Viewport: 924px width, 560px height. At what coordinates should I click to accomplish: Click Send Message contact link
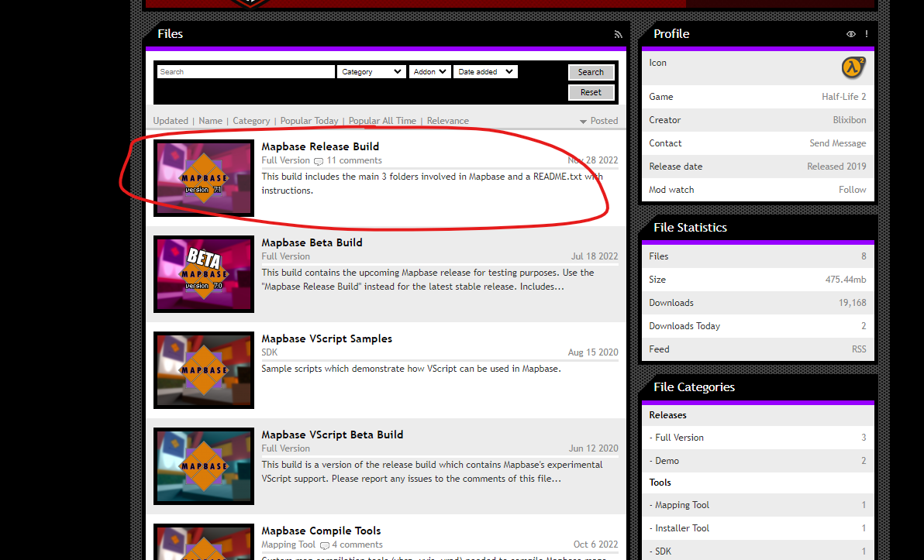coord(837,143)
